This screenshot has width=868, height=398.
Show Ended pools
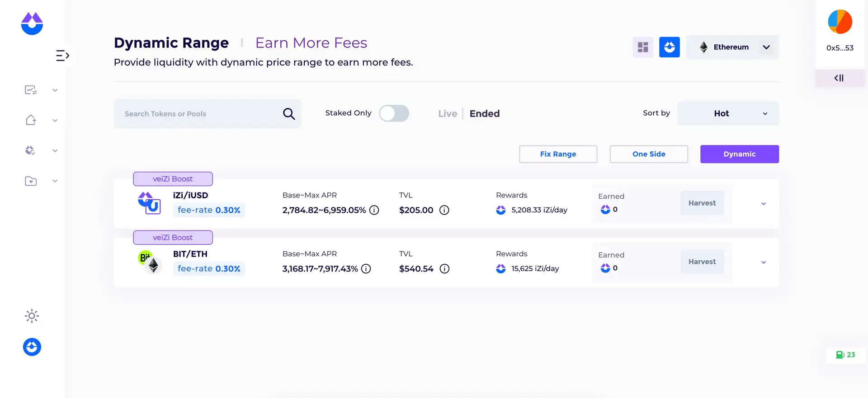point(484,114)
